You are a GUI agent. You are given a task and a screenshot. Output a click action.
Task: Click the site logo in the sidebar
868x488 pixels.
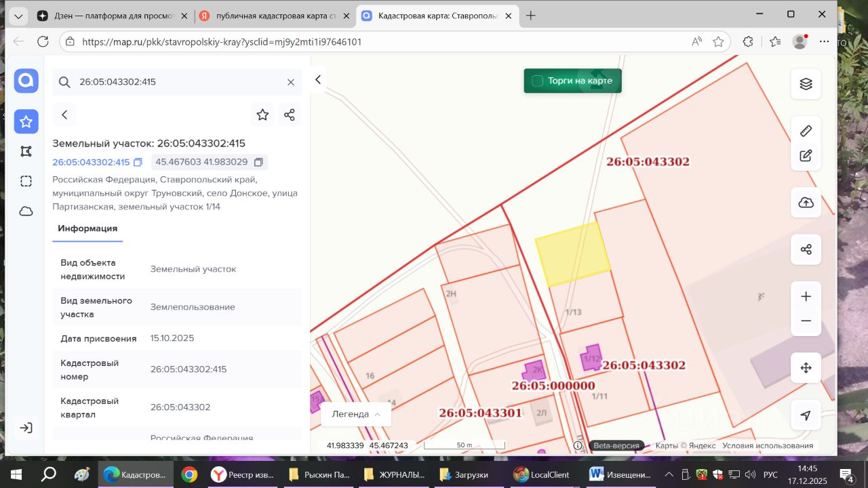[x=26, y=81]
